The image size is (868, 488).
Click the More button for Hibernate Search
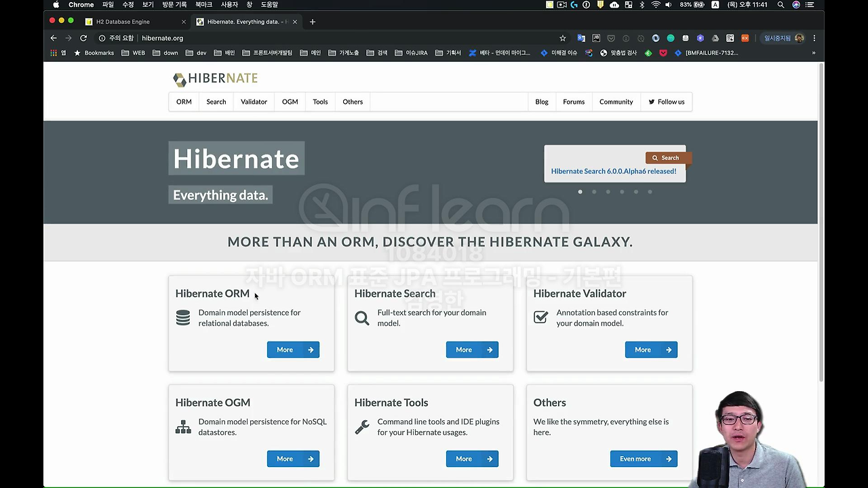point(472,350)
